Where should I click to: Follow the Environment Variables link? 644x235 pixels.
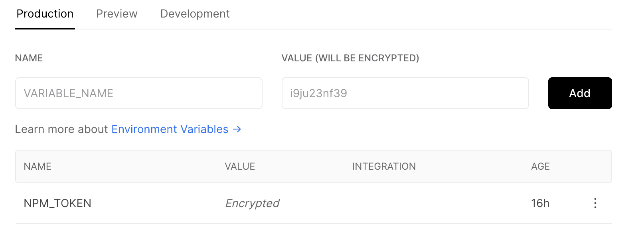tap(170, 129)
